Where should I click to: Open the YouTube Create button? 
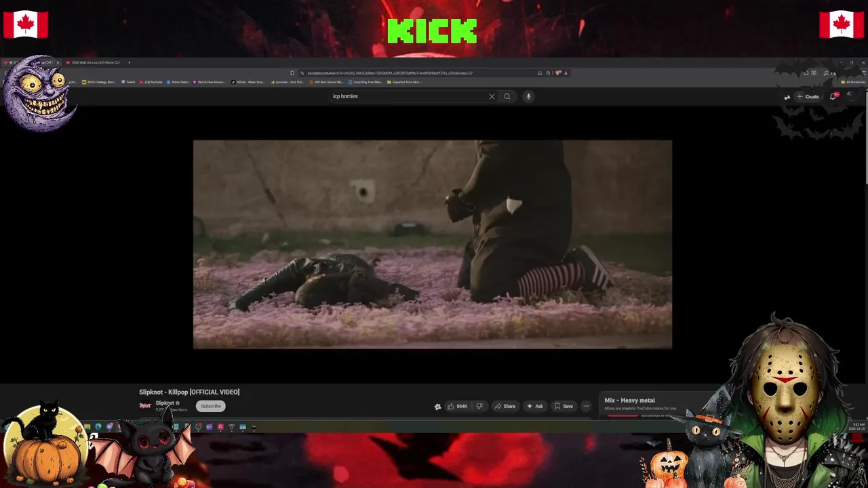(x=808, y=96)
